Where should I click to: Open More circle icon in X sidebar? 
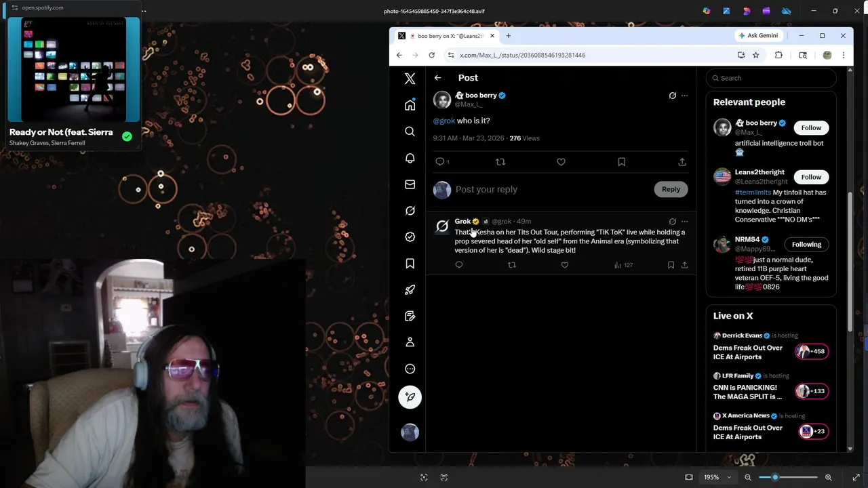pyautogui.click(x=410, y=369)
